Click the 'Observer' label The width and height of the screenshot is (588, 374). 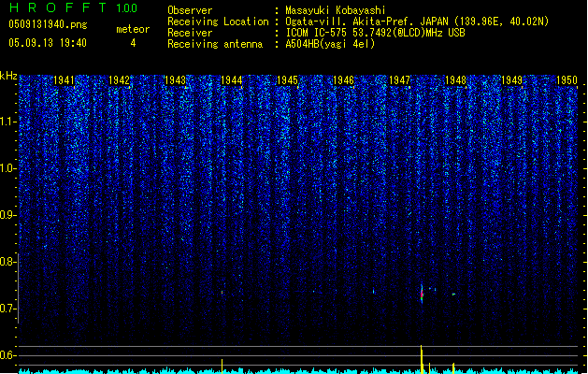(x=190, y=10)
